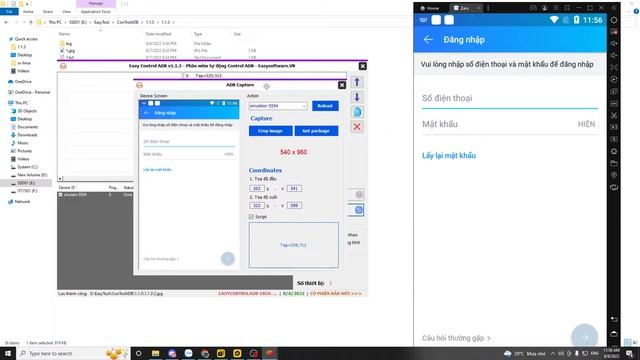Move script step up with arrow icon
This screenshot has width=640, height=360.
(357, 82)
